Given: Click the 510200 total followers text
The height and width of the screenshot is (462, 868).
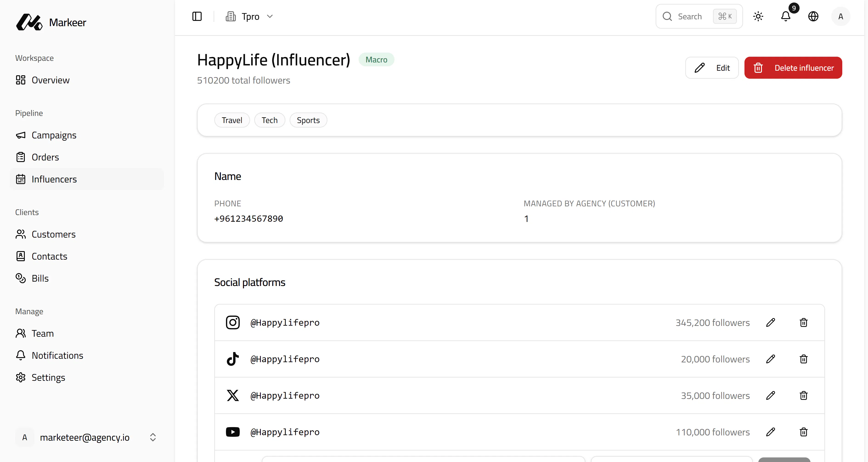Looking at the screenshot, I should [244, 80].
